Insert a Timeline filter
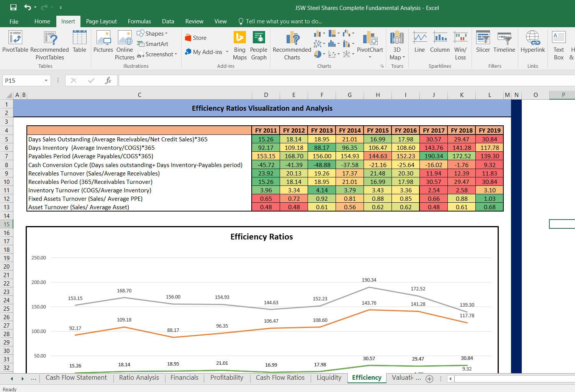 pos(504,42)
